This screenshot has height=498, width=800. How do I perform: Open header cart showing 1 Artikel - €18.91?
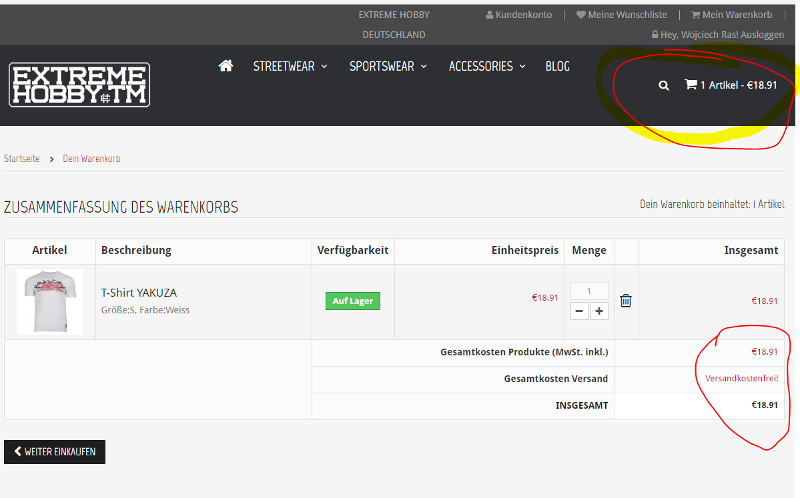tap(731, 85)
